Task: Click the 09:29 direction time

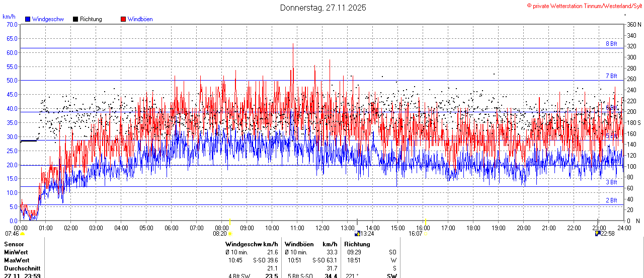Action: click(x=354, y=252)
